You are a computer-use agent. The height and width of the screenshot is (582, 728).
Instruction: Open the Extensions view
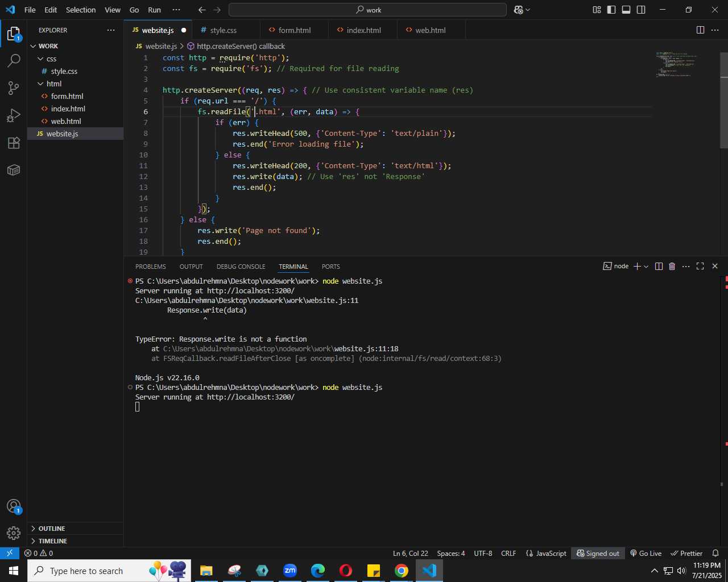tap(14, 143)
